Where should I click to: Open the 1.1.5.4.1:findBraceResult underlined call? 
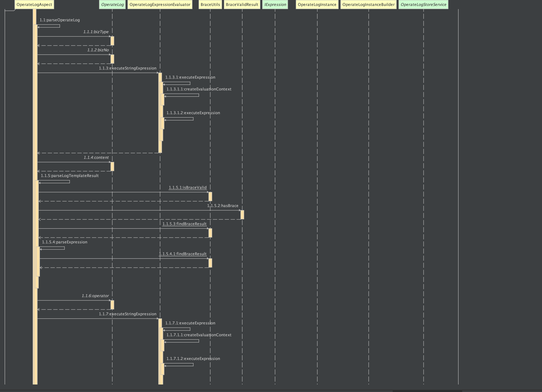click(x=183, y=254)
